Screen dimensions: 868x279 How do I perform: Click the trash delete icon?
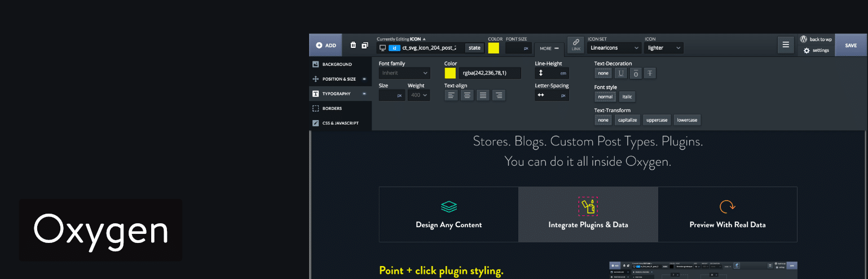353,45
